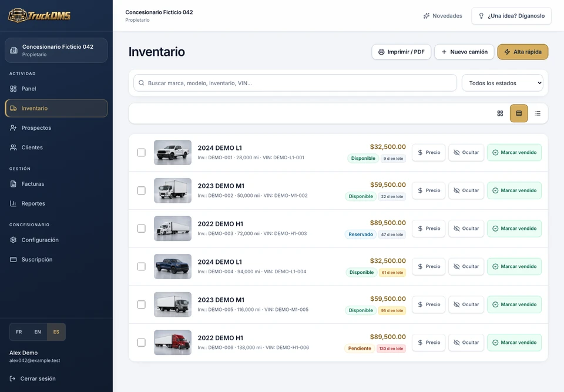564x392 pixels.
Task: Edit Precio for DEMO-002
Action: tap(429, 190)
